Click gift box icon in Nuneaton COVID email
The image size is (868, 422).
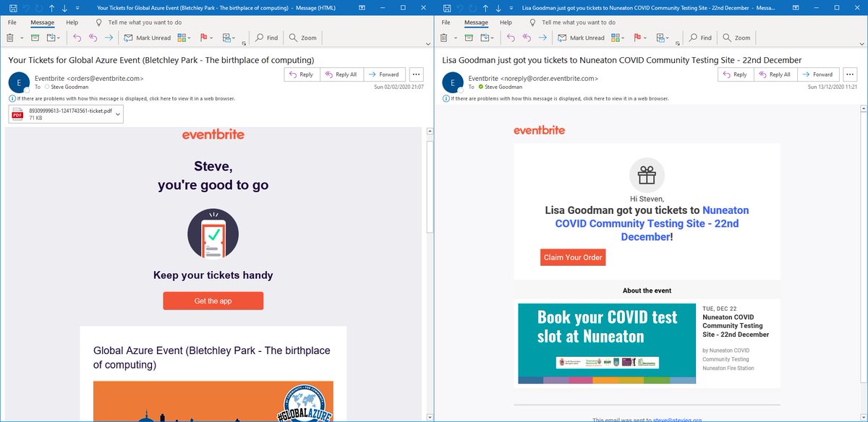[647, 176]
